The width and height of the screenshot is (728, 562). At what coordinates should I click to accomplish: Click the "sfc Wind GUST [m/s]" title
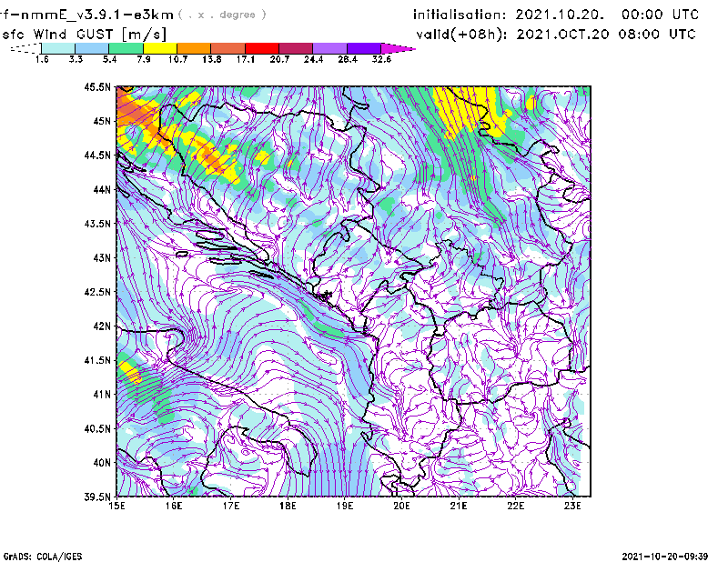coord(84,35)
